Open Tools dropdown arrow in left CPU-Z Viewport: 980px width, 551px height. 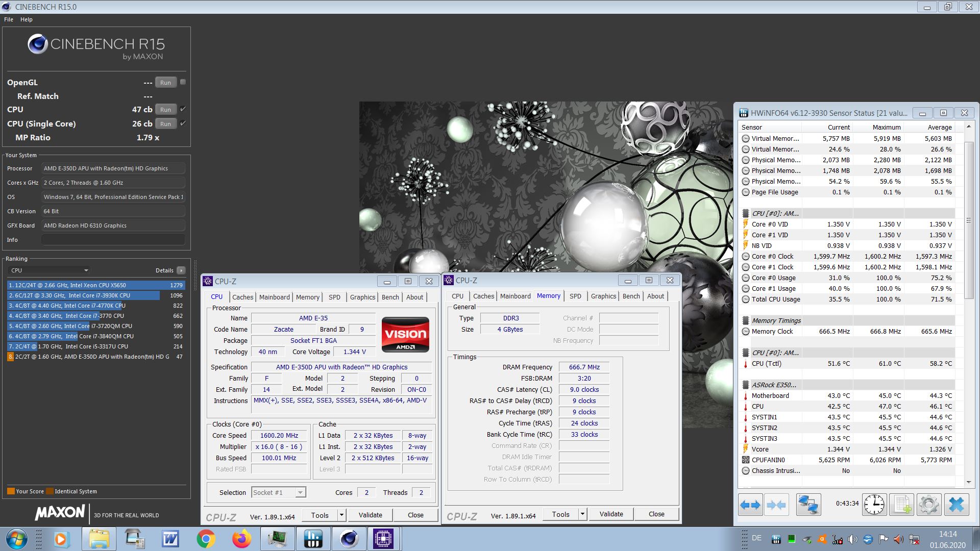coord(342,515)
